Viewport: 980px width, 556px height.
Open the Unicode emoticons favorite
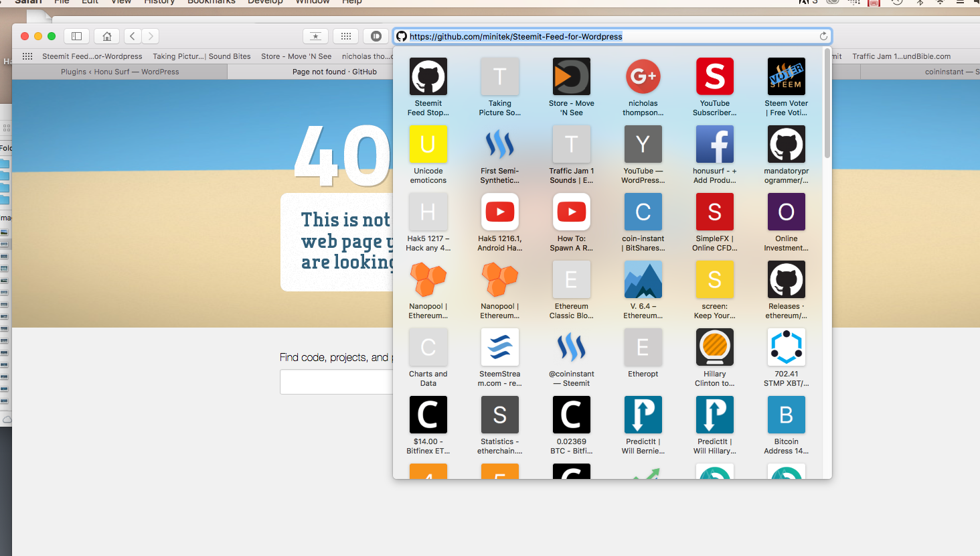[428, 144]
